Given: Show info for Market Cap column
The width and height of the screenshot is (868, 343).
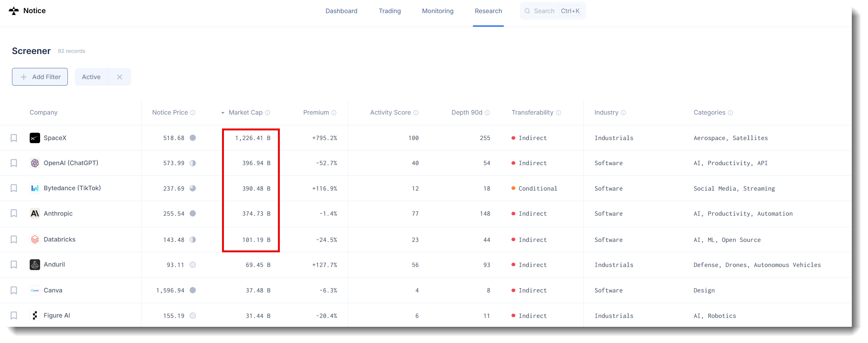Looking at the screenshot, I should (267, 113).
